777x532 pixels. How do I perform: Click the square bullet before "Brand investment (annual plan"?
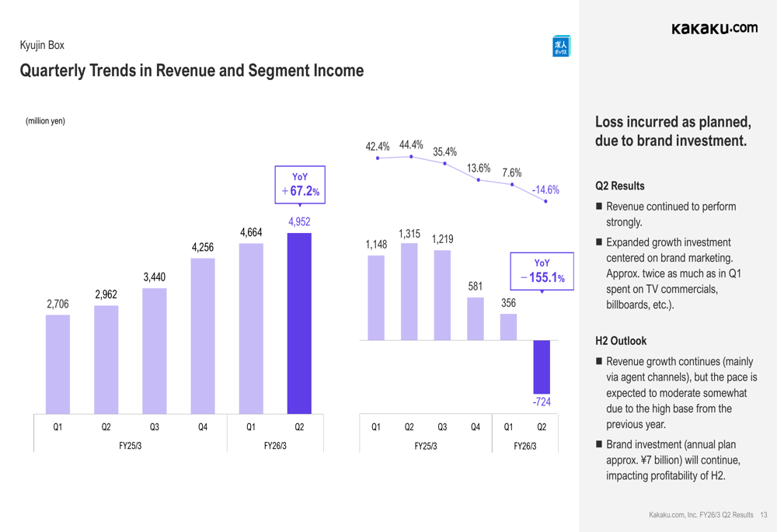[x=599, y=445]
